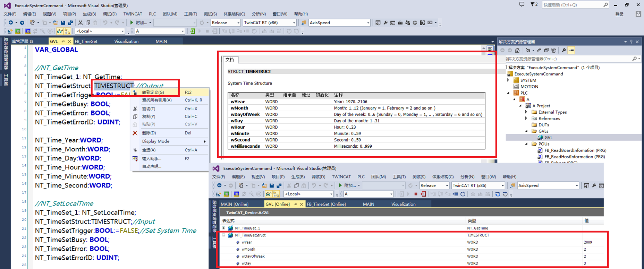Click feedback speech bubble icon in title bar

522,5
